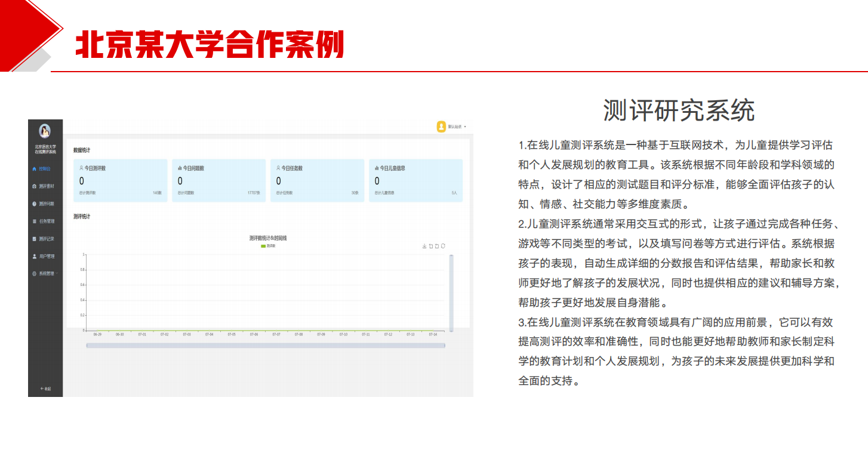Click the list icon beside 任务管理
868x465 pixels.
[x=34, y=221]
